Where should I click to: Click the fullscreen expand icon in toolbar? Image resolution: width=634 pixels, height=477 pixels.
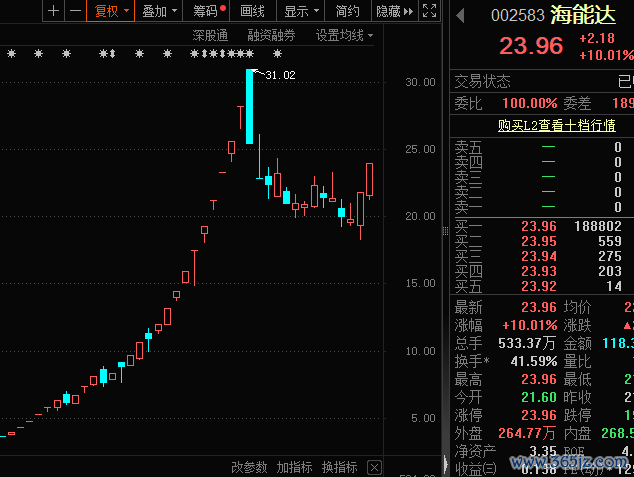pos(429,11)
